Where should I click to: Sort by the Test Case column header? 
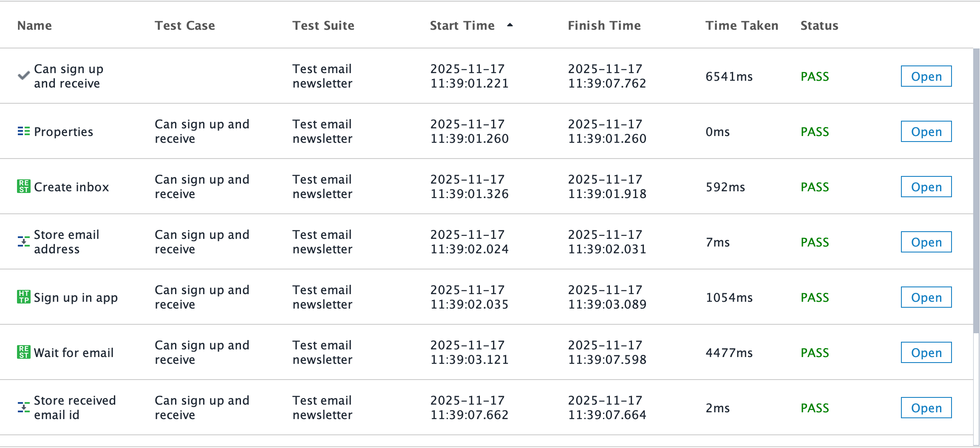(185, 26)
